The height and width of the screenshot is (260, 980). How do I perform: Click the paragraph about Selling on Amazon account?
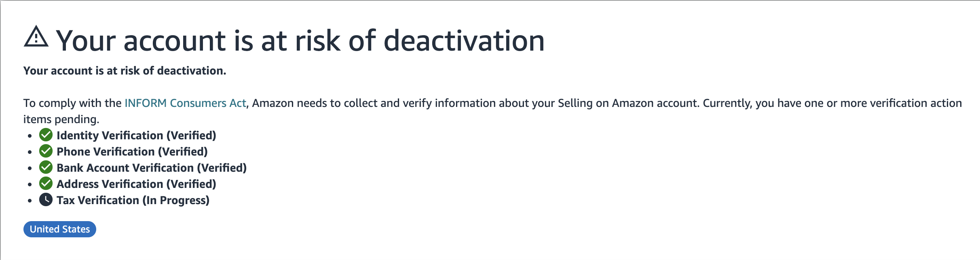coord(492,111)
